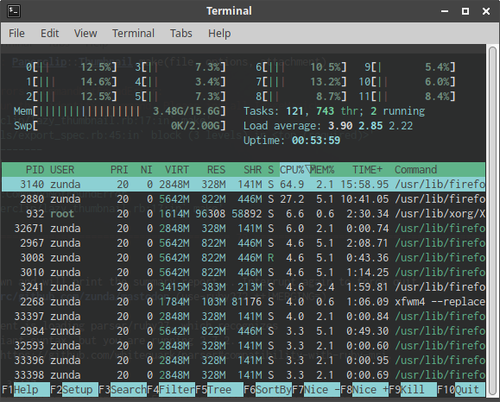
Task: Select running process PID 3008
Action: pos(243,258)
